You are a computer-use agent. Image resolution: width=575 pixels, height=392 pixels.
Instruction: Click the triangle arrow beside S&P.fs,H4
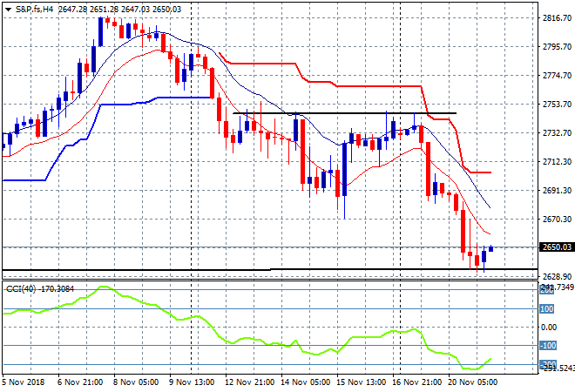[x=8, y=10]
